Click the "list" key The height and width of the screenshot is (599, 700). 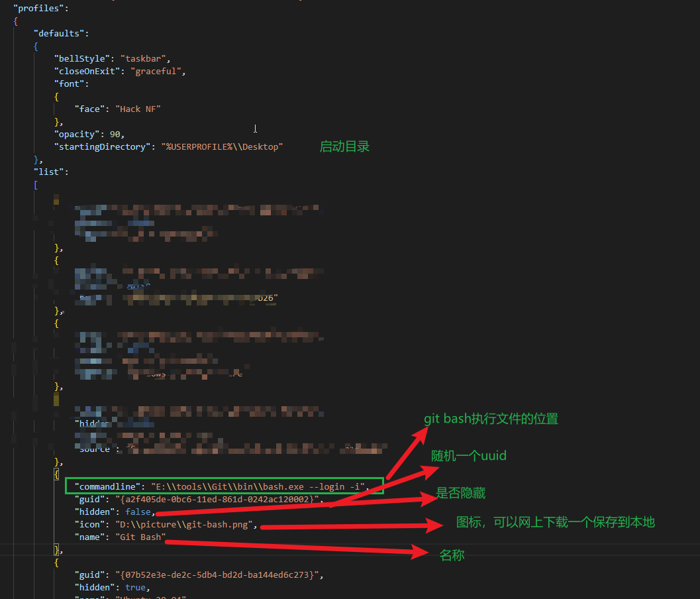pos(51,172)
